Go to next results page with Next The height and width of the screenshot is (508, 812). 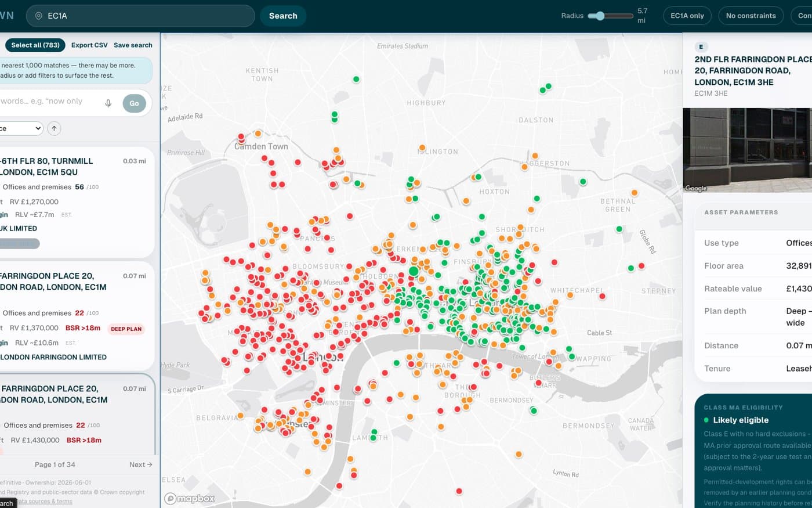coord(140,464)
